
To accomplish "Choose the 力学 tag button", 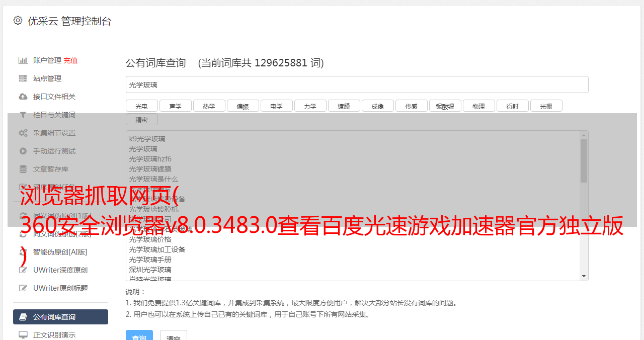I will tap(310, 106).
